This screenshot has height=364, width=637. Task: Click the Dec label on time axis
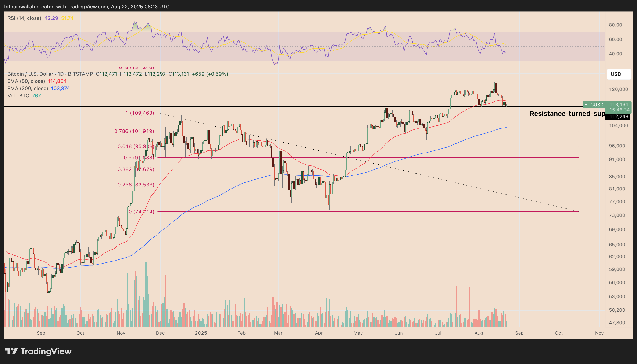pyautogui.click(x=160, y=333)
